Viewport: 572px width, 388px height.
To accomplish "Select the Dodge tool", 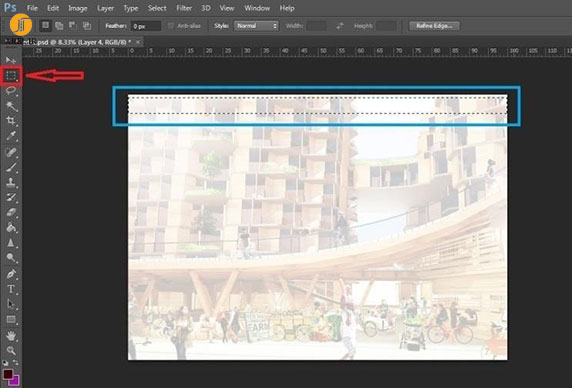I will 11,258.
